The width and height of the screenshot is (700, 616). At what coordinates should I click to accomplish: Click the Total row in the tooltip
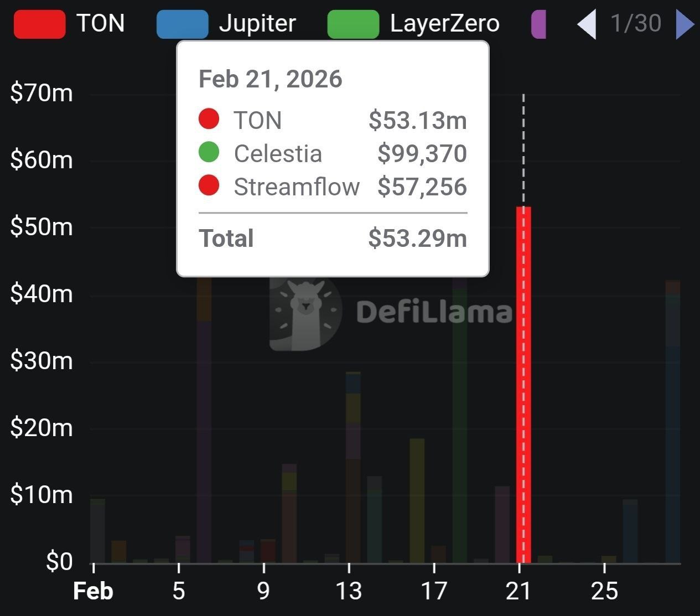333,239
